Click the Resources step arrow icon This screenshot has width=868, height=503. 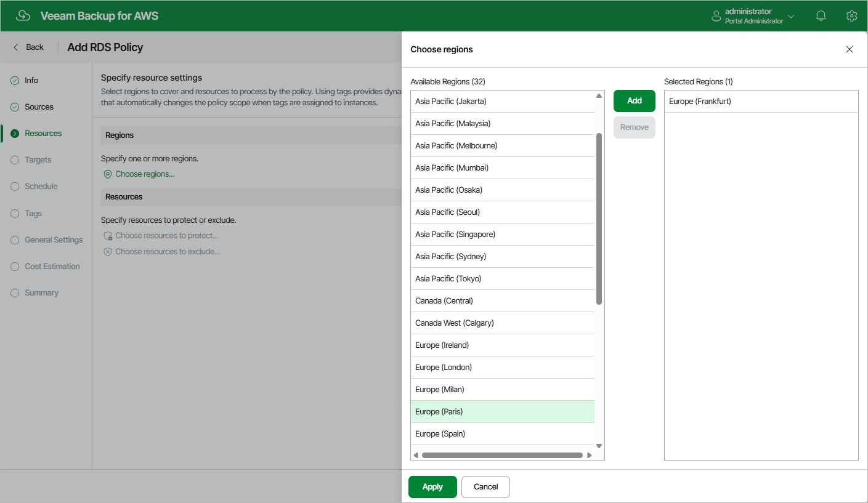coord(15,134)
